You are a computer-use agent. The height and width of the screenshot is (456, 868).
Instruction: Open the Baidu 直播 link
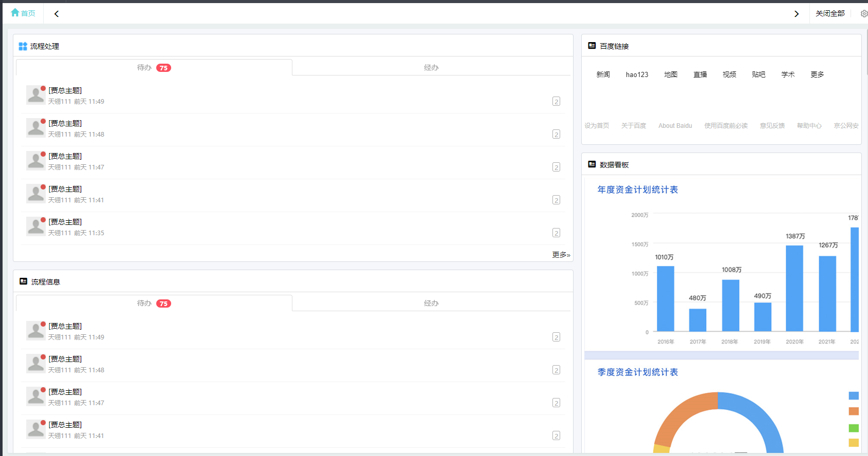[700, 74]
